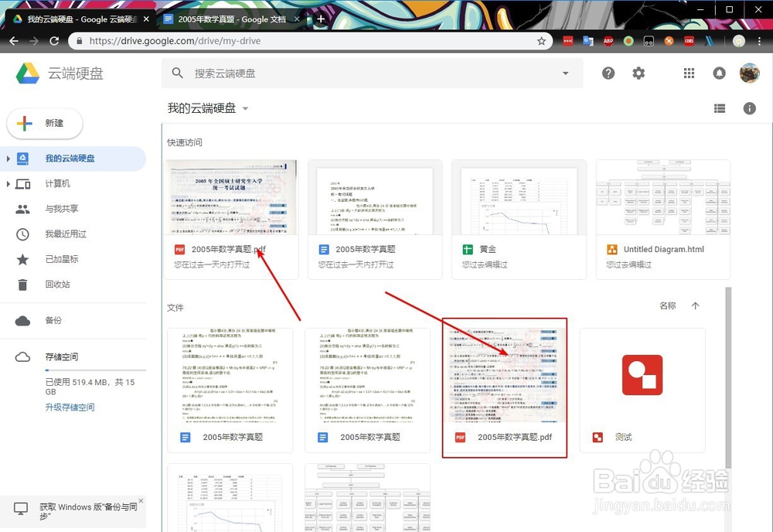
Task: Switch to list view layout icon
Action: click(720, 108)
